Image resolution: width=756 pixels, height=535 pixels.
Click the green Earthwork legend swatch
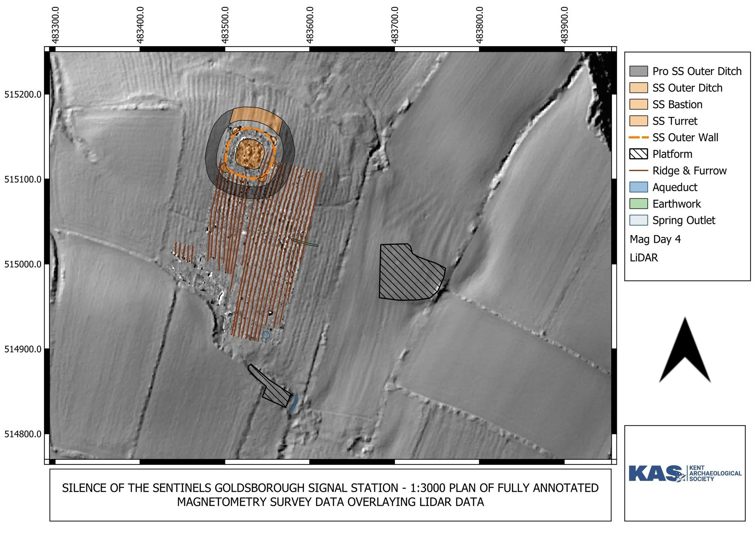pos(638,204)
